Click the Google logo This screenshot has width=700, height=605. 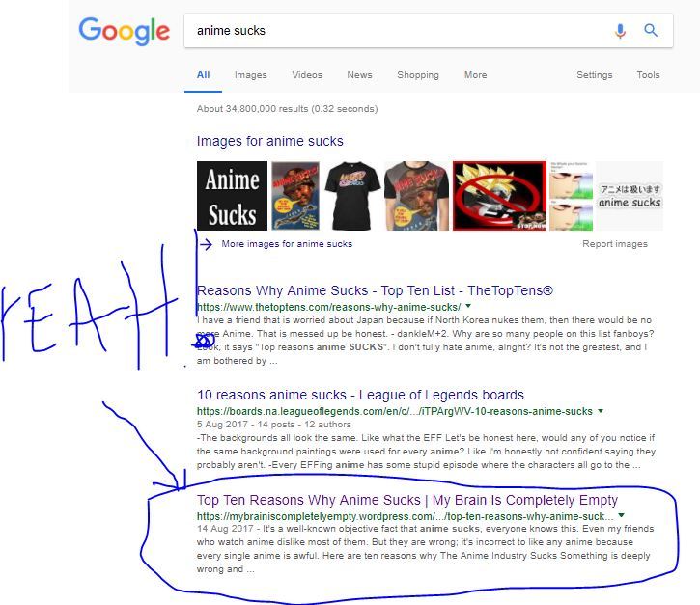(x=125, y=31)
